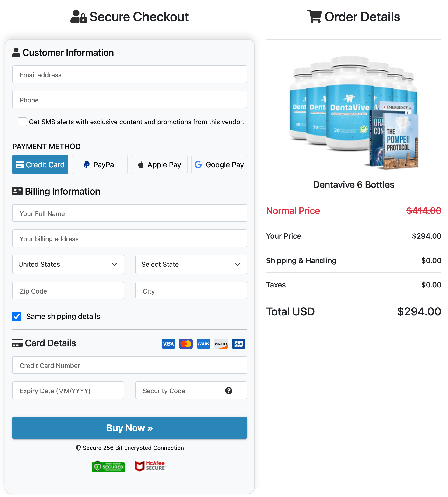Click the Discover card logo

coord(221,344)
